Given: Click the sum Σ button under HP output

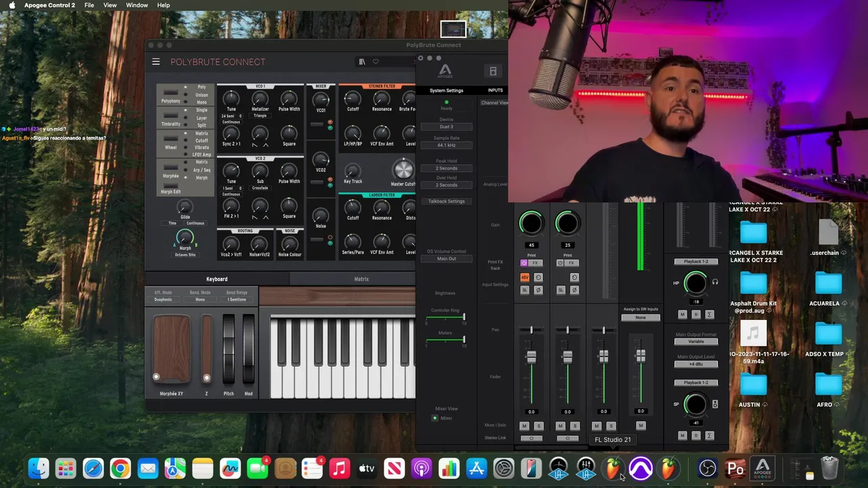Looking at the screenshot, I should (709, 314).
